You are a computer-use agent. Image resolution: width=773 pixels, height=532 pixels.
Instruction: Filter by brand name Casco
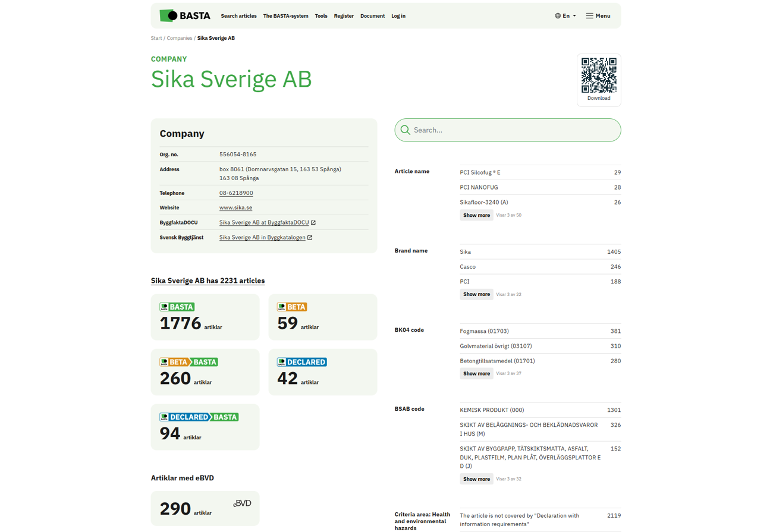click(x=467, y=267)
